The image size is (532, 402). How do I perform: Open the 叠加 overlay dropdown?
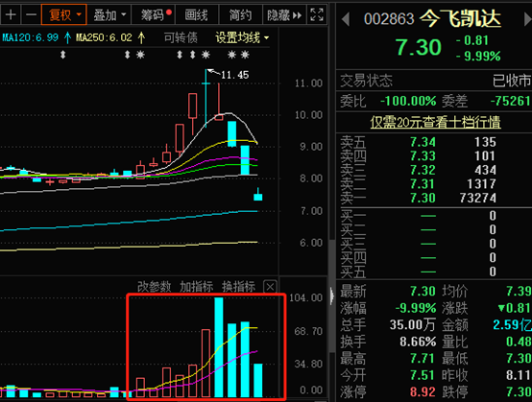[x=109, y=15]
